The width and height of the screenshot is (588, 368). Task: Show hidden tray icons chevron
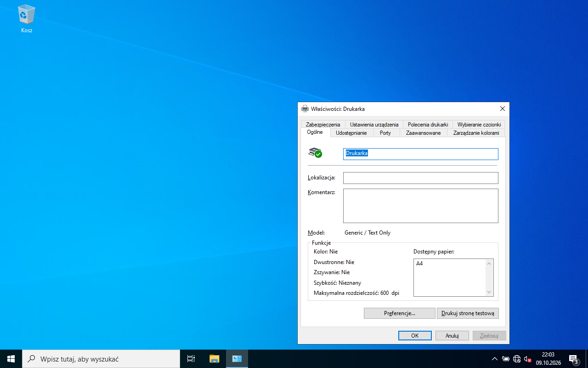coord(494,359)
